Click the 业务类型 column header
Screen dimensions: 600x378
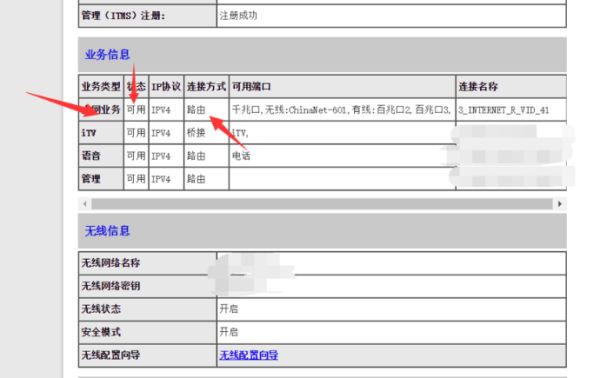pos(101,86)
